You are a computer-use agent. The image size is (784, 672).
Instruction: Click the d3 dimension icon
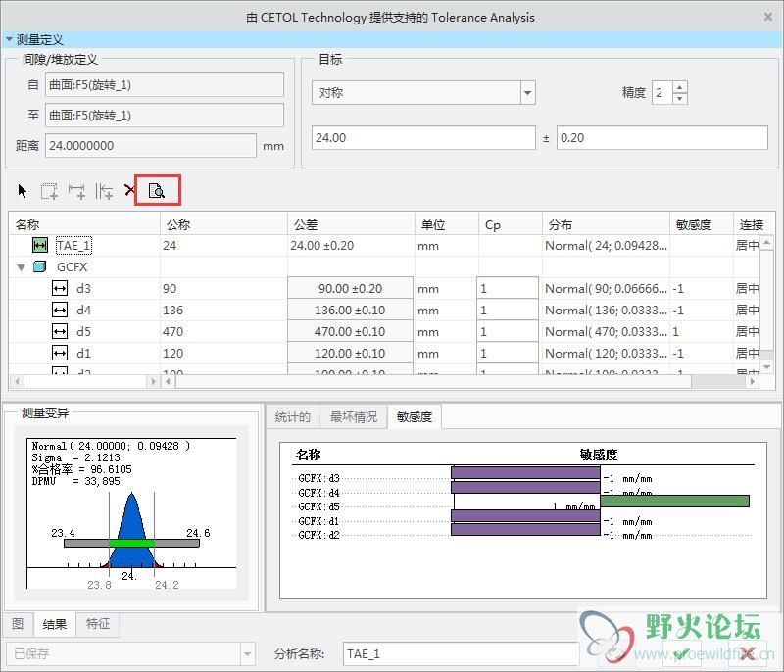[60, 288]
